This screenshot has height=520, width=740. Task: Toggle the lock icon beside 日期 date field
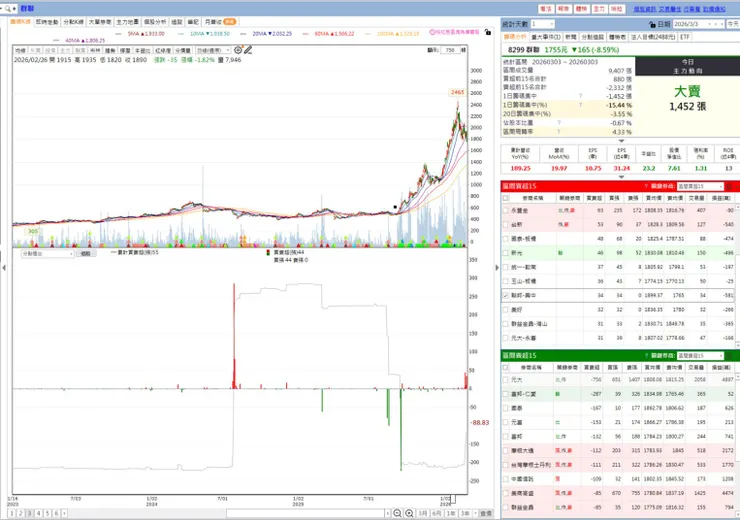pyautogui.click(x=652, y=24)
